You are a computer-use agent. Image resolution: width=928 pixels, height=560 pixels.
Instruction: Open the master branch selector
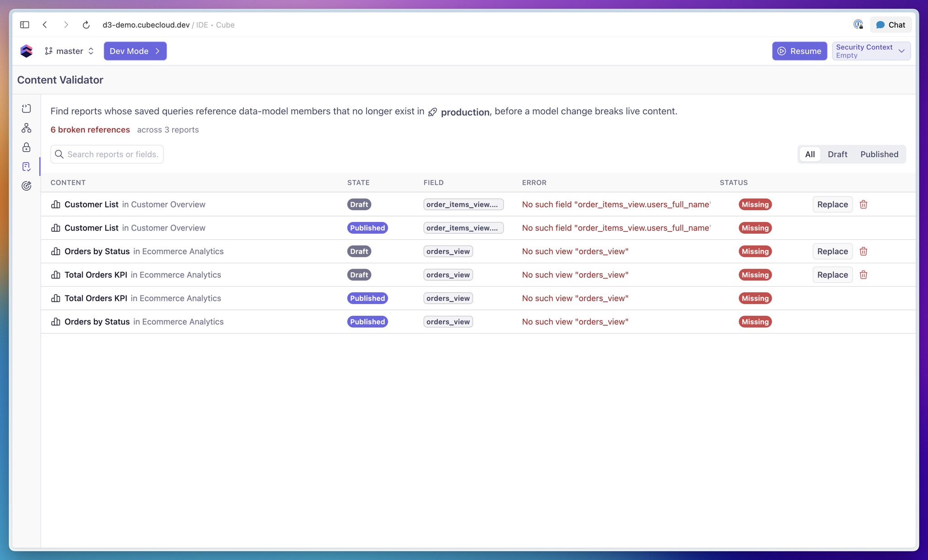pos(69,51)
